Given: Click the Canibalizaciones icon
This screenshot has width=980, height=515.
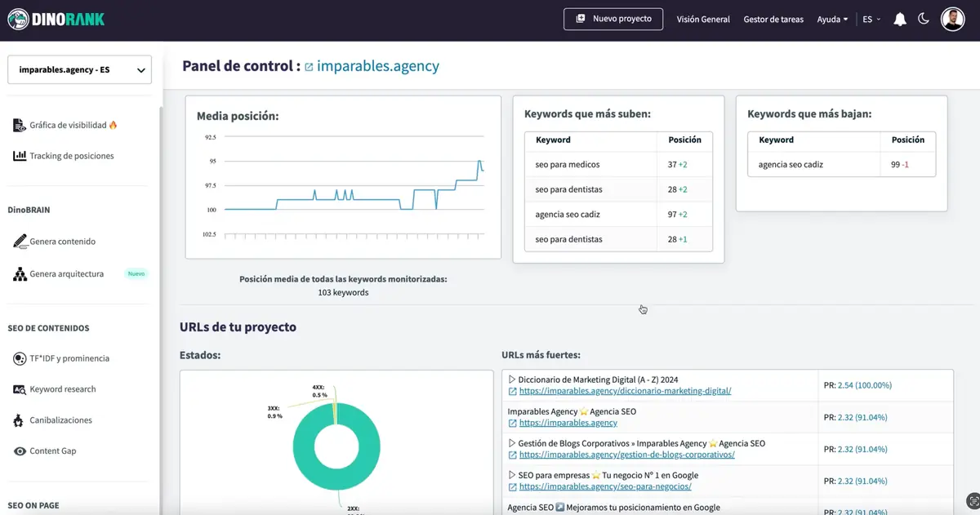Looking at the screenshot, I should pos(20,420).
